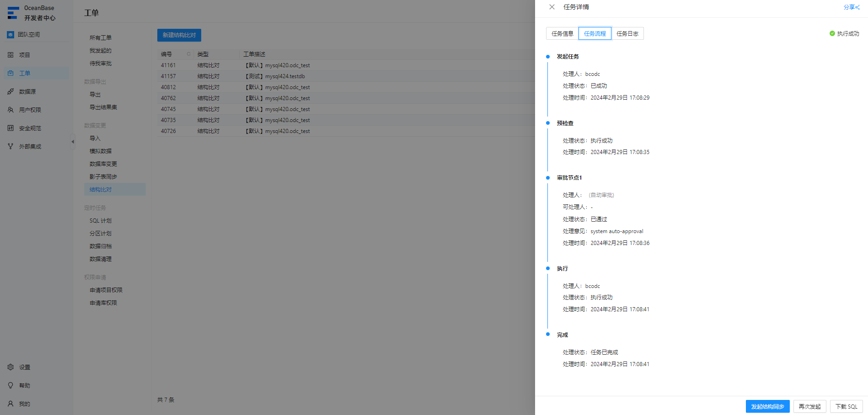
Task: Click the 数据源 link icon in sidebar
Action: pyautogui.click(x=11, y=91)
